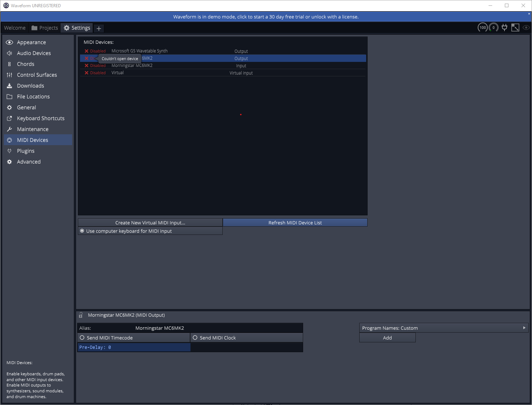Switch to the Welcome tab
The height and width of the screenshot is (405, 532).
pyautogui.click(x=15, y=28)
